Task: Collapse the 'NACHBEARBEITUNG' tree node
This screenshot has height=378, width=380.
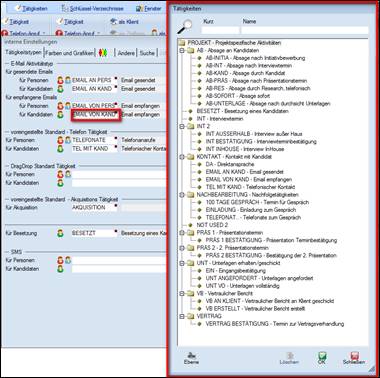Action: point(182,195)
